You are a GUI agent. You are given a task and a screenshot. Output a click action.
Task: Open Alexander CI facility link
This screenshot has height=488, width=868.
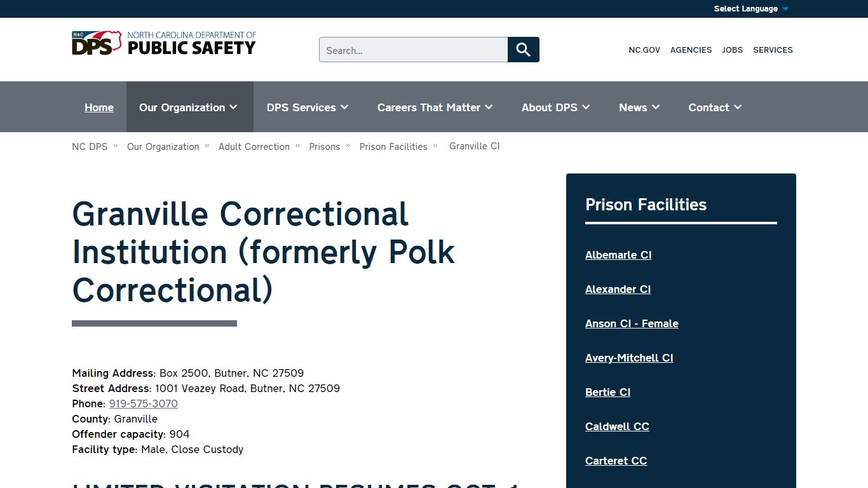[x=618, y=289]
